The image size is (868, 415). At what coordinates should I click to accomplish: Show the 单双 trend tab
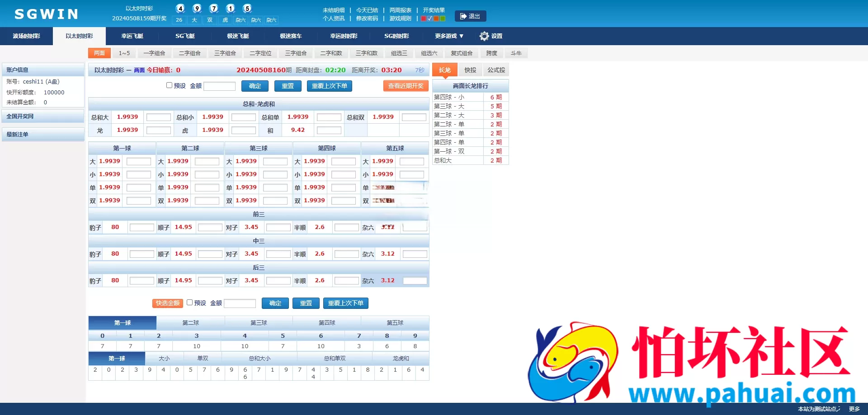tap(203, 359)
